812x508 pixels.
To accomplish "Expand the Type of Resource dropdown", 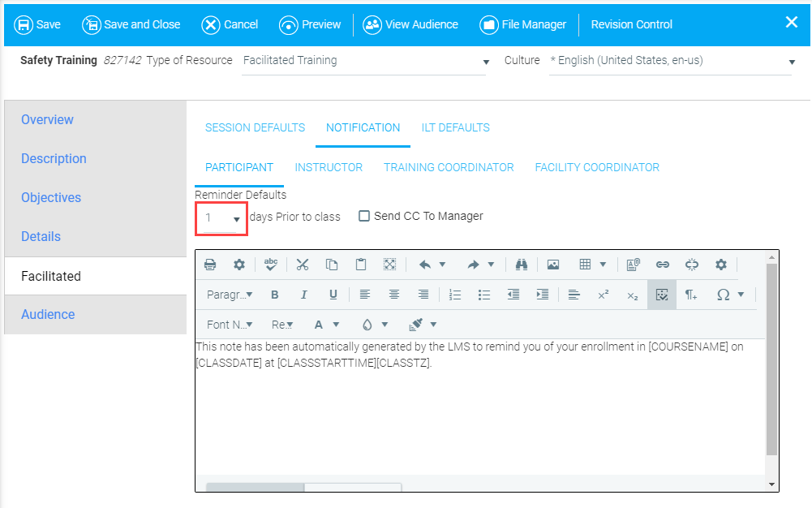I will pyautogui.click(x=486, y=62).
